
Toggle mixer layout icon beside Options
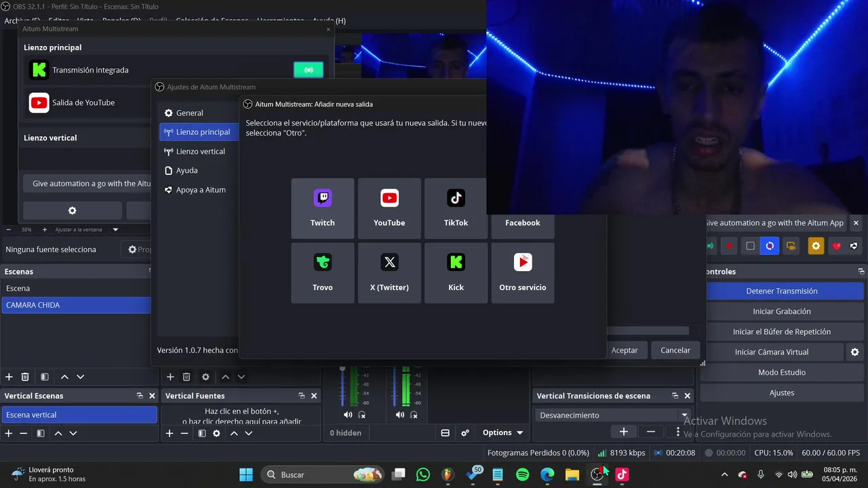click(x=445, y=432)
